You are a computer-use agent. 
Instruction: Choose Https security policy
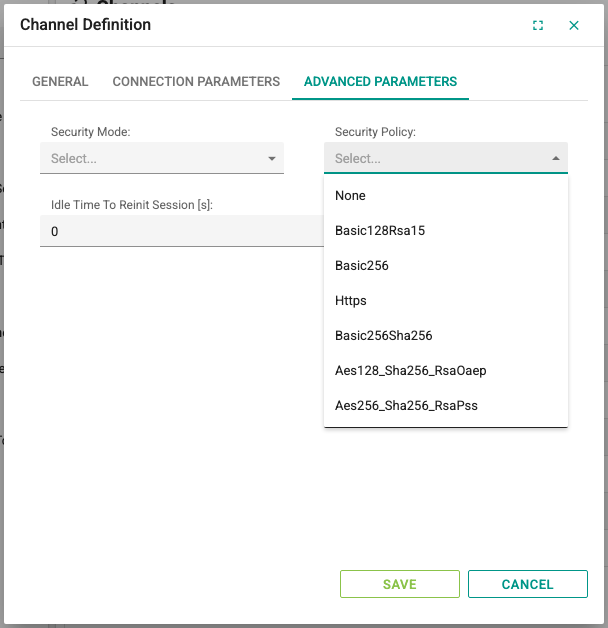click(446, 301)
